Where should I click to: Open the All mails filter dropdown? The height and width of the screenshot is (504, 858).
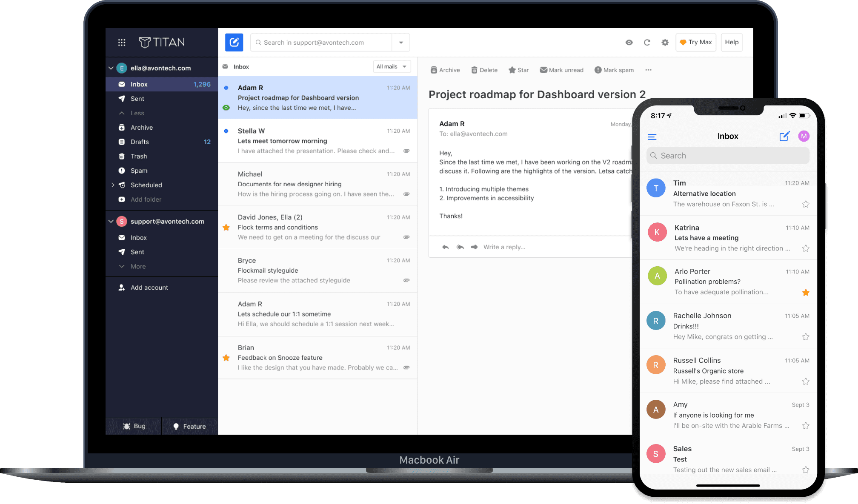pyautogui.click(x=391, y=66)
